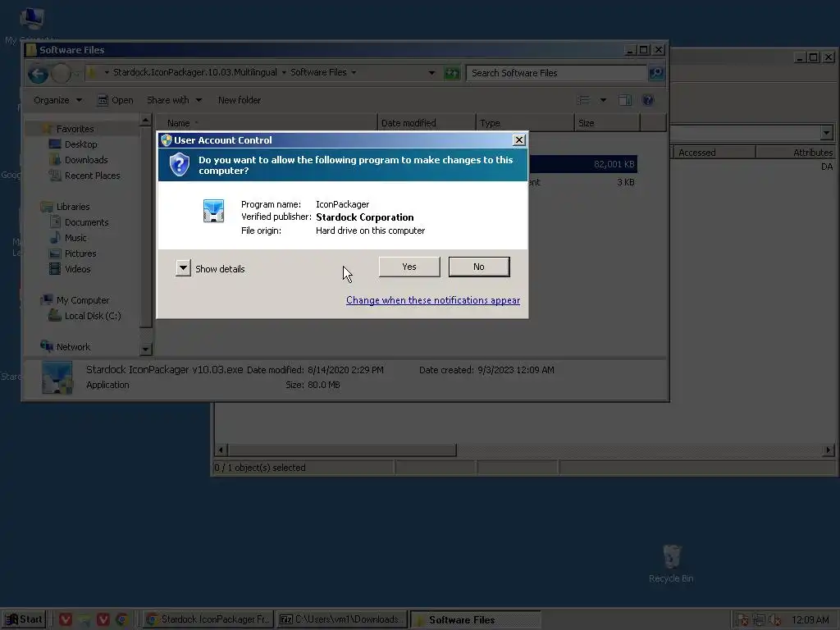Open Music library in navigation pane
This screenshot has height=630, width=840.
click(75, 237)
